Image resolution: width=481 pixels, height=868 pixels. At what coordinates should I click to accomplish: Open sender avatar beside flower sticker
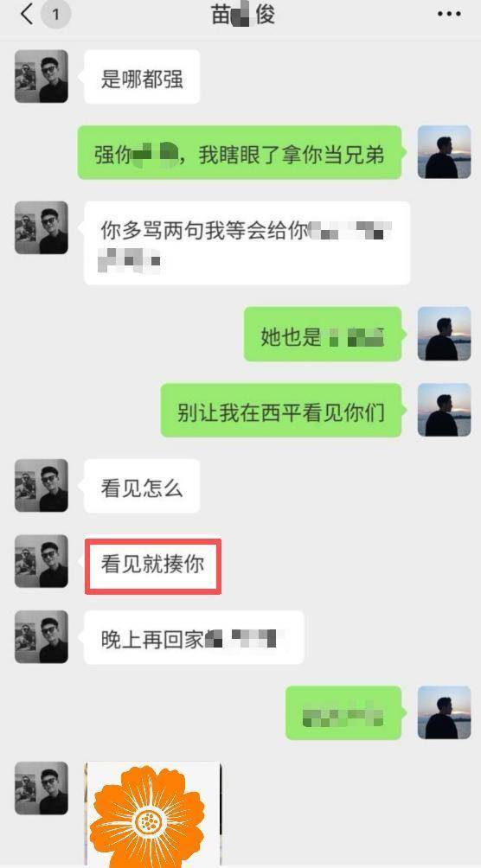(41, 788)
